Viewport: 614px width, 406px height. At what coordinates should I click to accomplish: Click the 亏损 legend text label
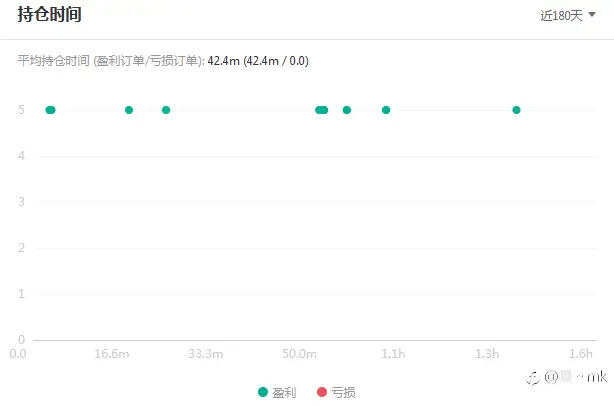click(x=343, y=392)
